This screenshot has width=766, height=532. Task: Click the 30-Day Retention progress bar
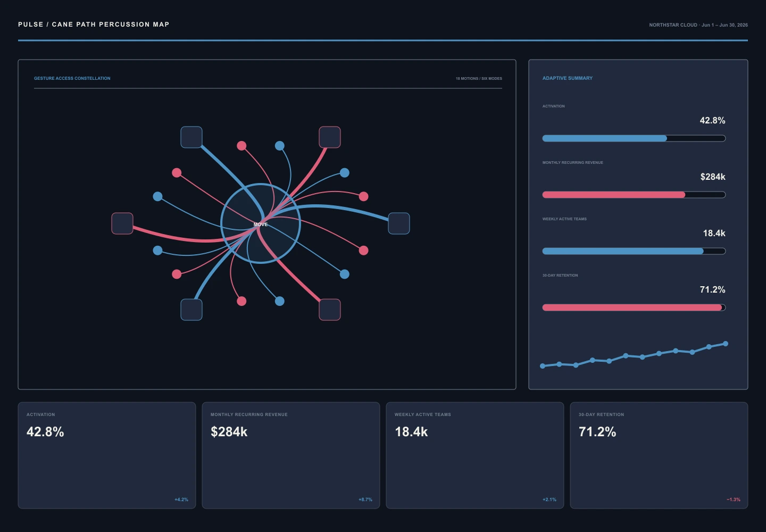(634, 307)
